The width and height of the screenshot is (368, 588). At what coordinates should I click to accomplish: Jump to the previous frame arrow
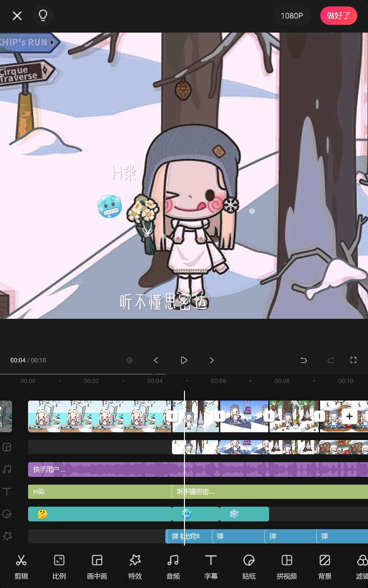156,360
